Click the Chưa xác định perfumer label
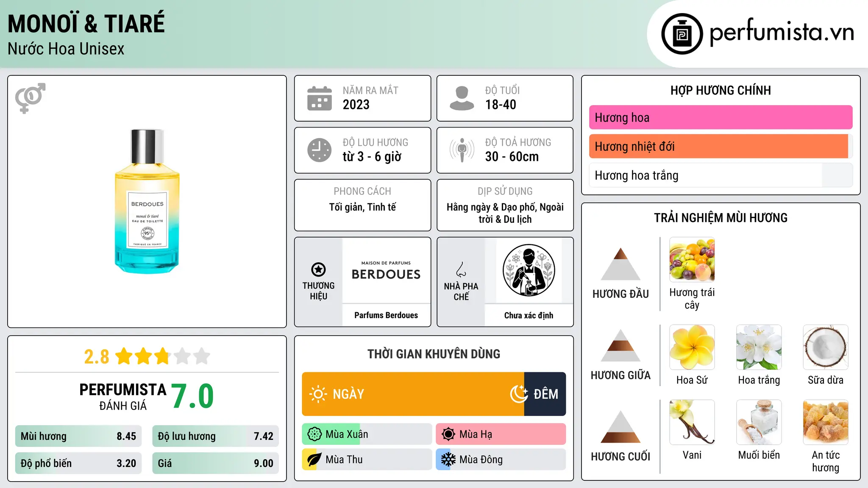868x488 pixels. pyautogui.click(x=529, y=315)
